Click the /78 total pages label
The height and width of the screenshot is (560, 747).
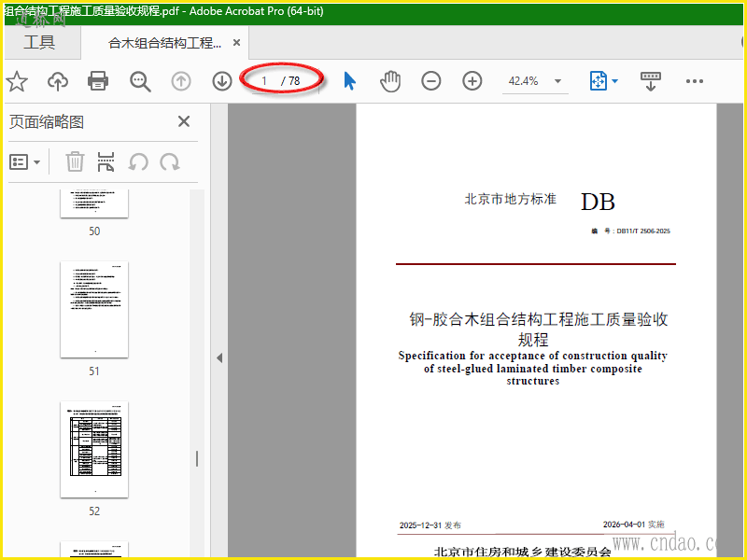point(290,81)
